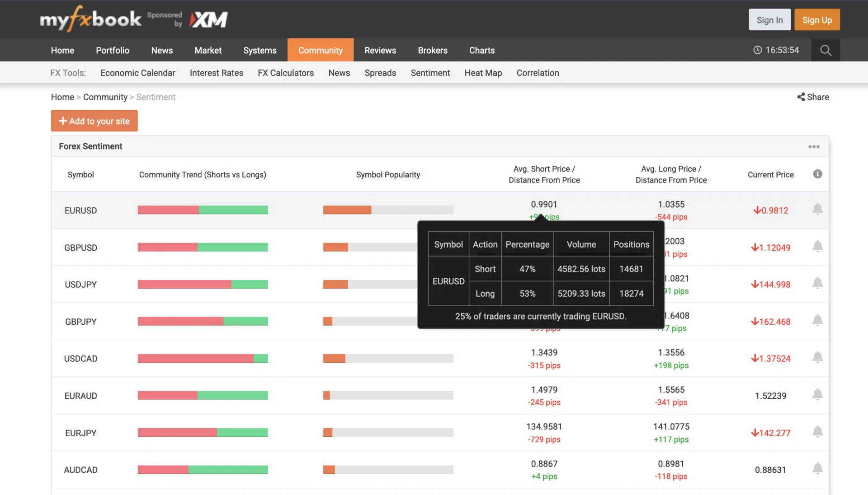
Task: Click Add to your site button
Action: tap(94, 121)
